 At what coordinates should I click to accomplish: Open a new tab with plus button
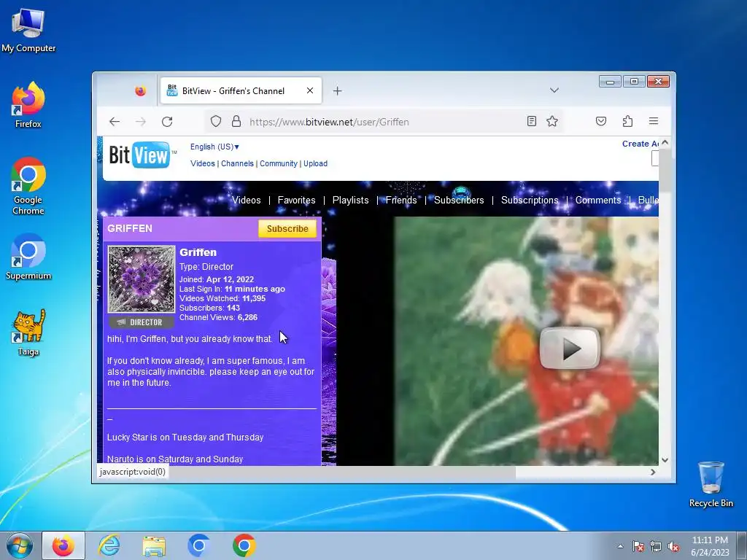tap(337, 90)
